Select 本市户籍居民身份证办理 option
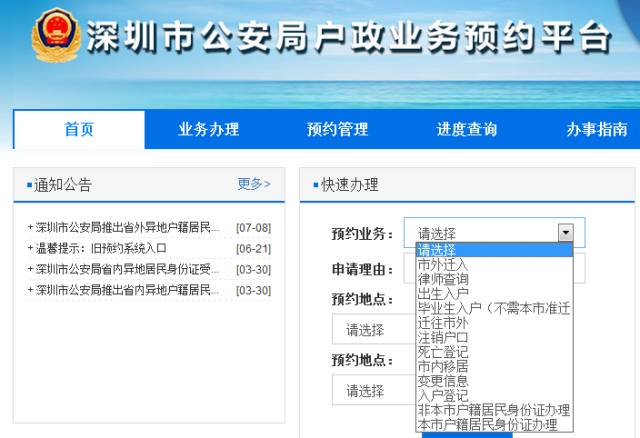640x438 pixels. coord(494,425)
